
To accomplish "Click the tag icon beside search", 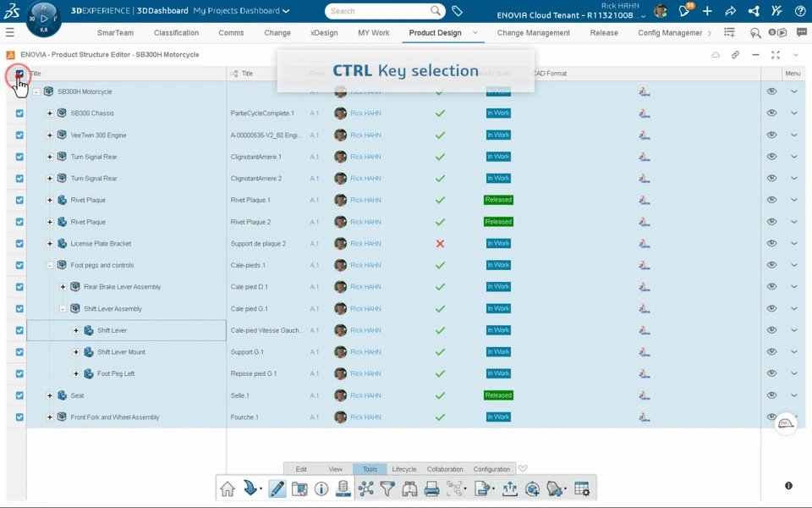I will point(457,11).
